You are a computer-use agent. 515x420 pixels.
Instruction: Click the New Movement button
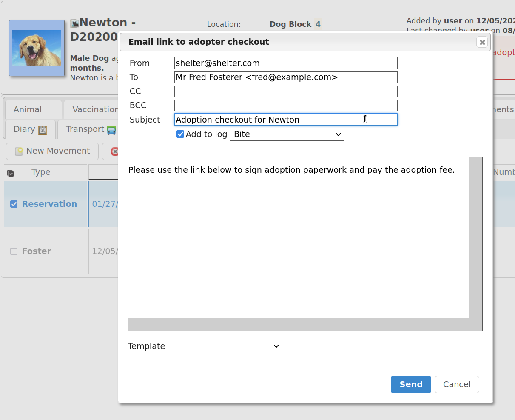point(52,151)
